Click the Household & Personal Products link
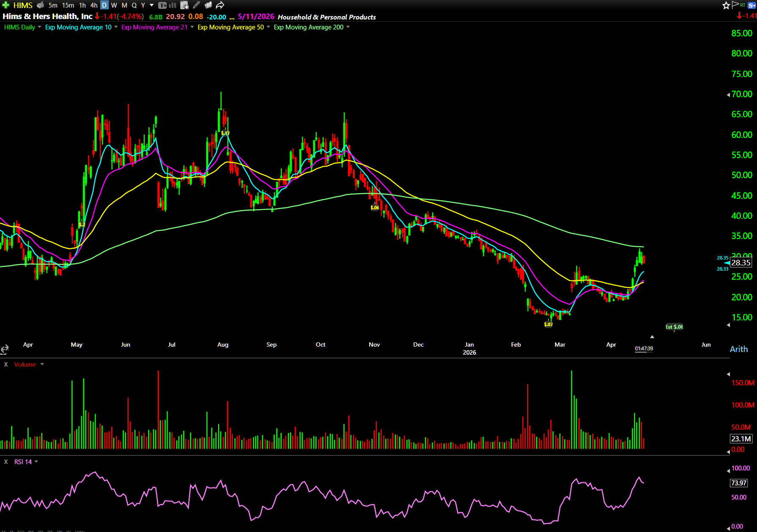 pyautogui.click(x=326, y=17)
